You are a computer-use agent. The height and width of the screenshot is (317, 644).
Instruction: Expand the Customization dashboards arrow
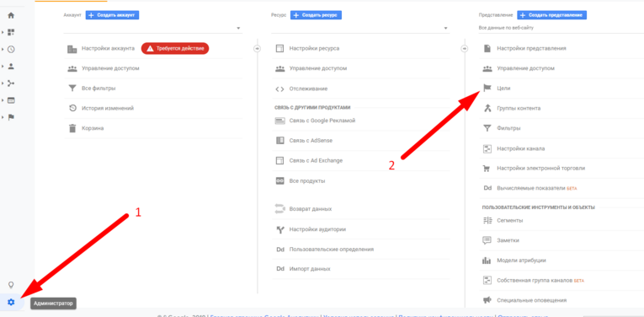[3, 32]
